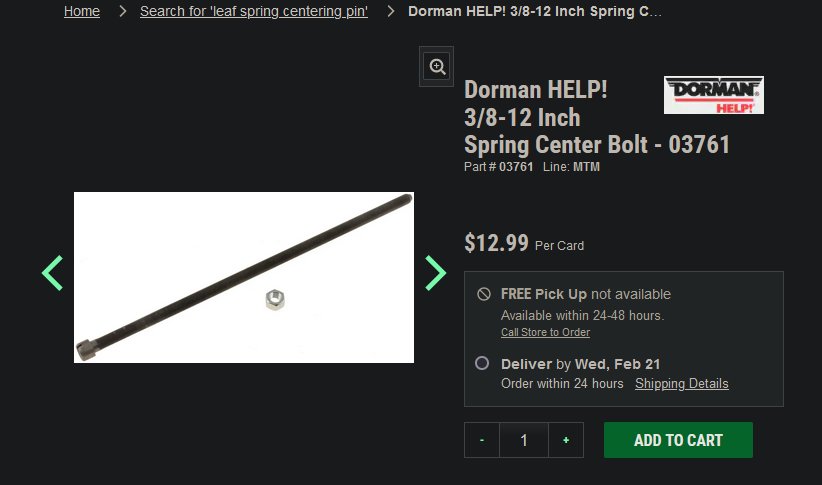This screenshot has height=485, width=822.
Task: Click the spring center bolt product photo
Action: click(x=244, y=277)
